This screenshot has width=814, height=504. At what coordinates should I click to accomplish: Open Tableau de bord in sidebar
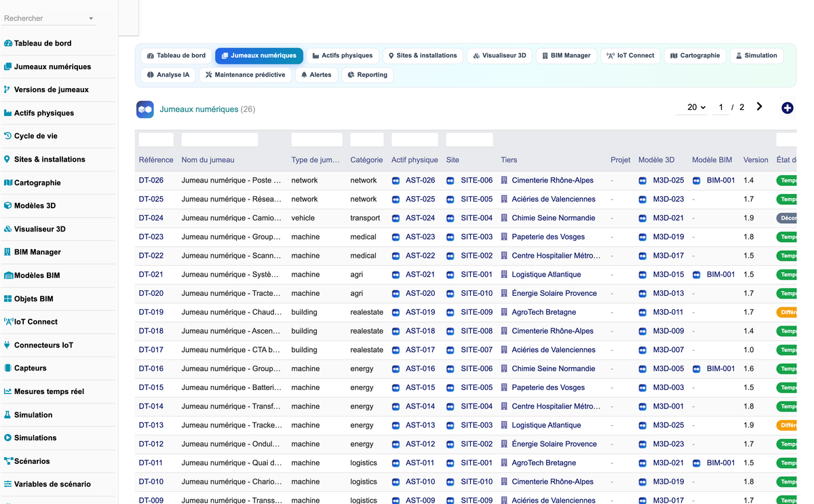43,43
